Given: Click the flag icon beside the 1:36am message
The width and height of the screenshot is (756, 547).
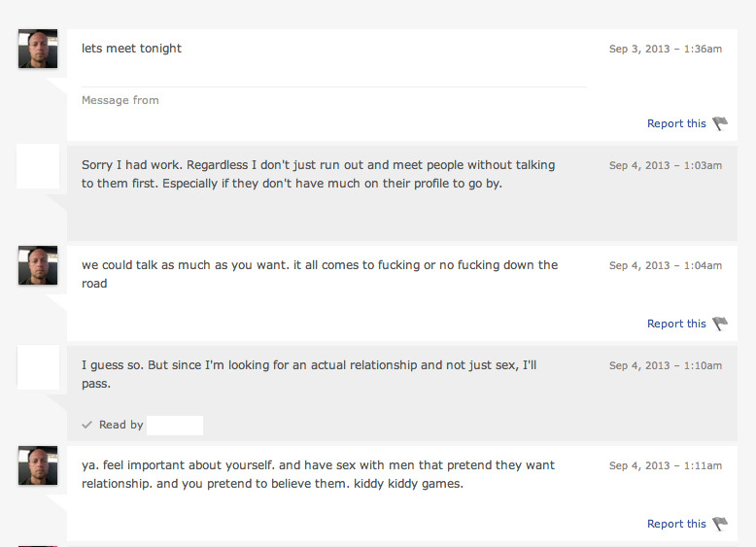Looking at the screenshot, I should 720,123.
